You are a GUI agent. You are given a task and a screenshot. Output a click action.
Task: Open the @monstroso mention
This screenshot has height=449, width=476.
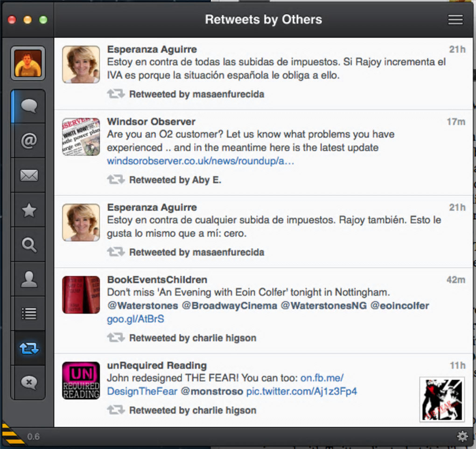(212, 391)
